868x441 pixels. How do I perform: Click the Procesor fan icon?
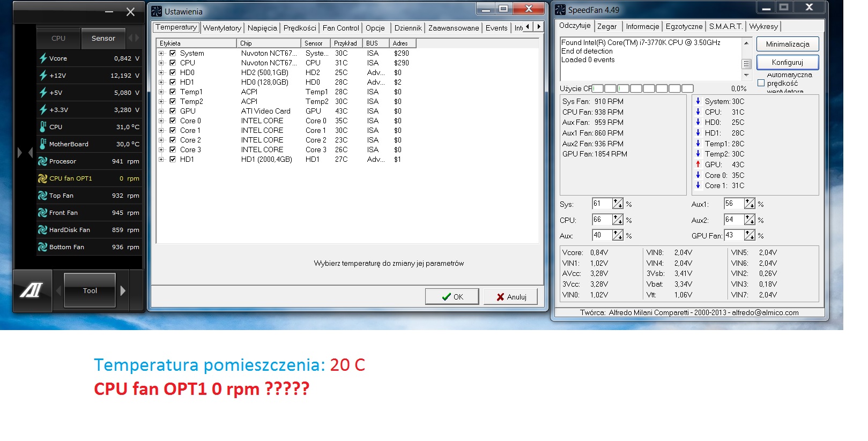click(x=43, y=161)
